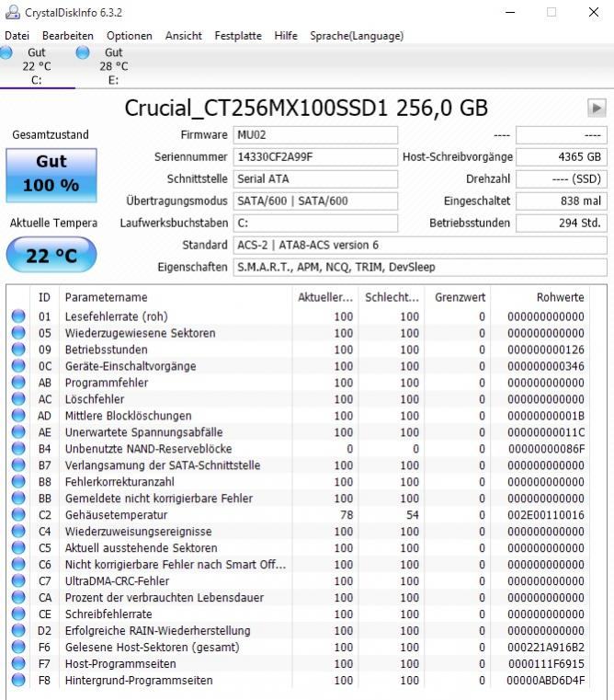This screenshot has height=700, width=614.
Task: Click the Drehzahl value (SSD)
Action: click(x=562, y=179)
